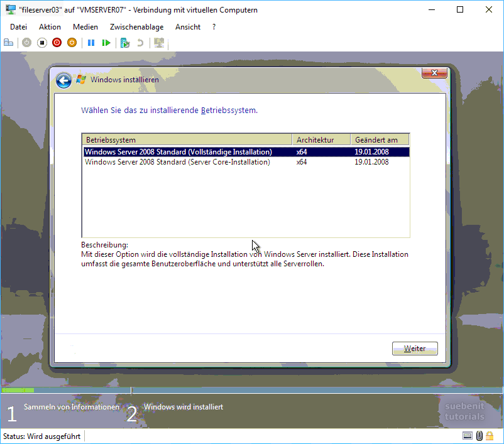This screenshot has width=504, height=444.
Task: Sort by Betriebssystem column header
Action: pyautogui.click(x=187, y=140)
